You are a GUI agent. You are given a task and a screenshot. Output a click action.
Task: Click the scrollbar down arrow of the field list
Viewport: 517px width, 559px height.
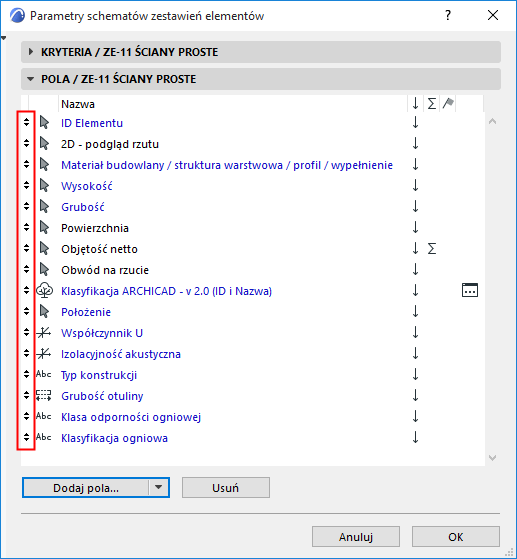(492, 457)
